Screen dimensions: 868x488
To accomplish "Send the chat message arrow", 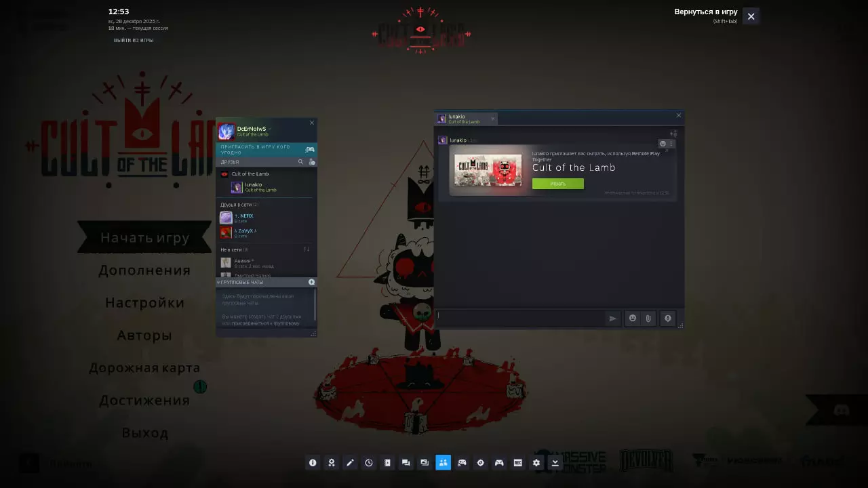I will pyautogui.click(x=613, y=318).
